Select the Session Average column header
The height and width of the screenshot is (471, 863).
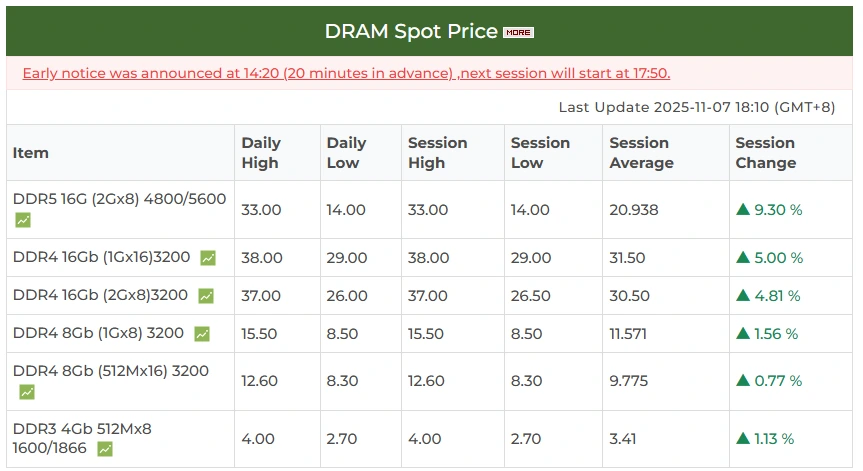point(641,153)
